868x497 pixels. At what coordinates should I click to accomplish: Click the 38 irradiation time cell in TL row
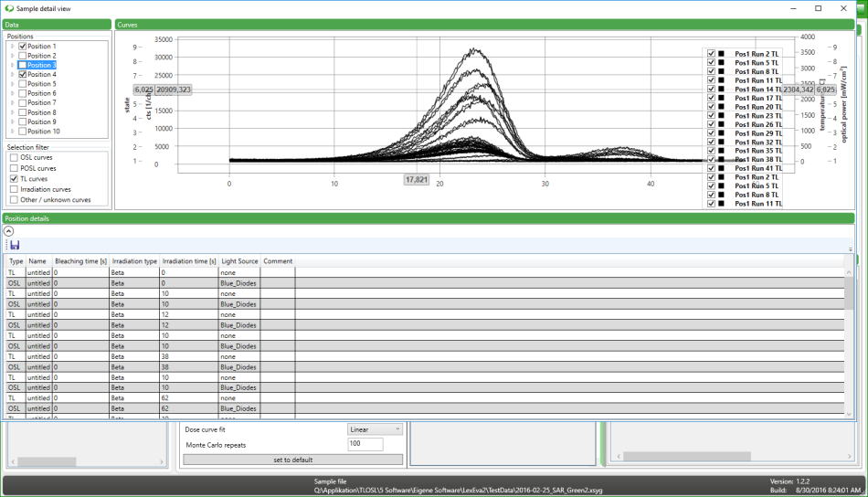point(189,357)
